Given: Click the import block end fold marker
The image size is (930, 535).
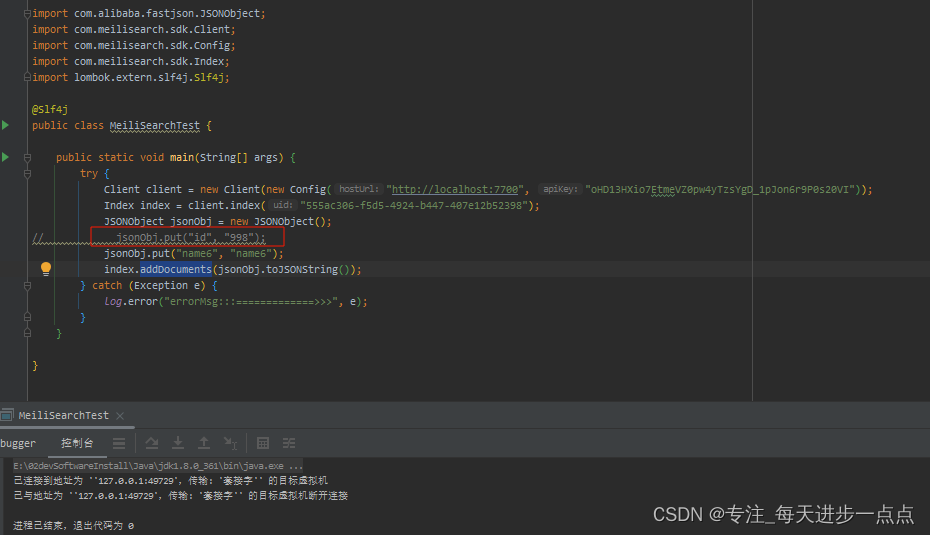Looking at the screenshot, I should pos(27,77).
